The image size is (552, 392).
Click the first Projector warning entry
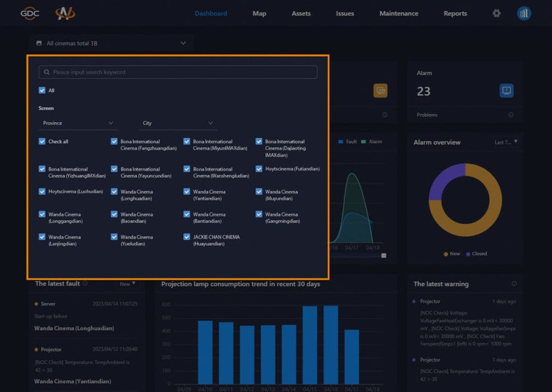pyautogui.click(x=464, y=322)
